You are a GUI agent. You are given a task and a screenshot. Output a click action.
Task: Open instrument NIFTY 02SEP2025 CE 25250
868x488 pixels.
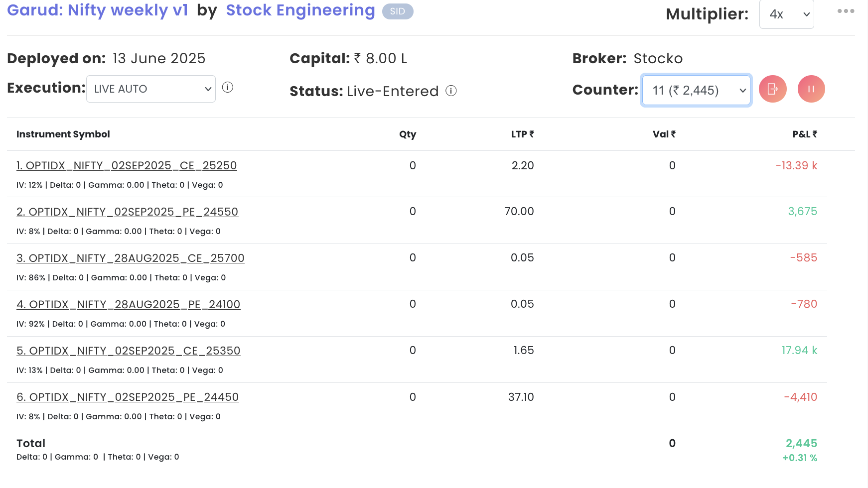coord(127,165)
